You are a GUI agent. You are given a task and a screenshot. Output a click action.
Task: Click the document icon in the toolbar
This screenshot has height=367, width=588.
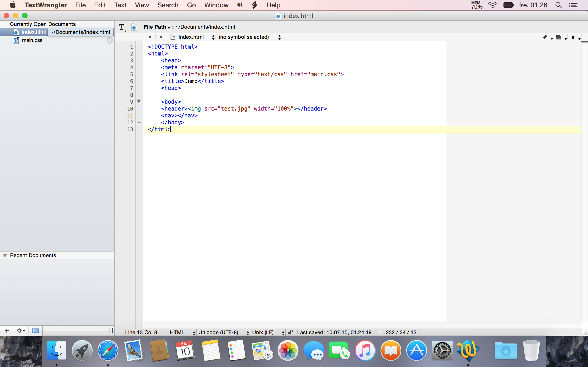pos(134,27)
